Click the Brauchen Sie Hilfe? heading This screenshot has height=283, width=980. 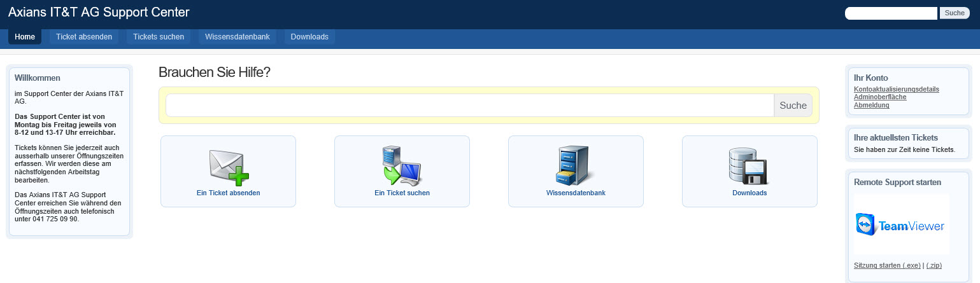pyautogui.click(x=215, y=72)
